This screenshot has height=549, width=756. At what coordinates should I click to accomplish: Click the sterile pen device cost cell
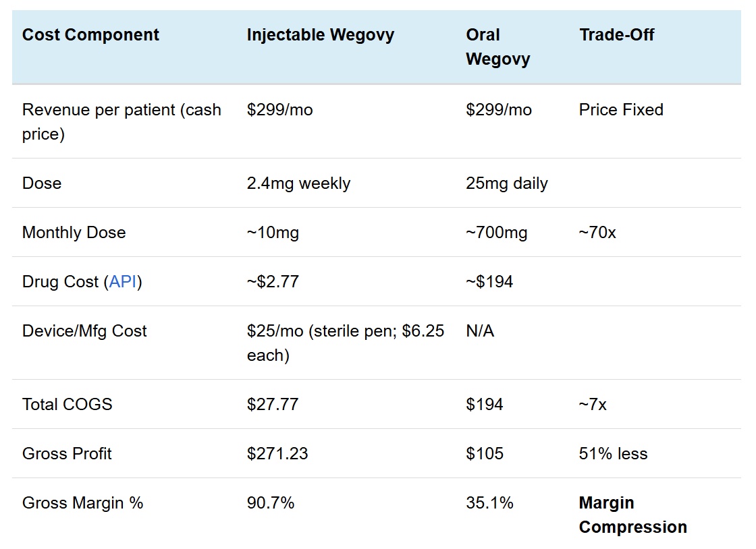click(345, 343)
